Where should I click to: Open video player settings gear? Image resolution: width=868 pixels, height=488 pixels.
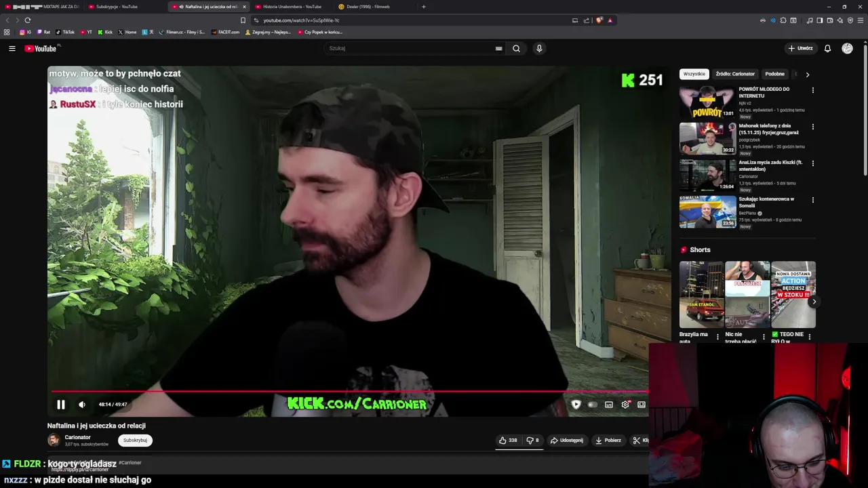[x=625, y=405]
